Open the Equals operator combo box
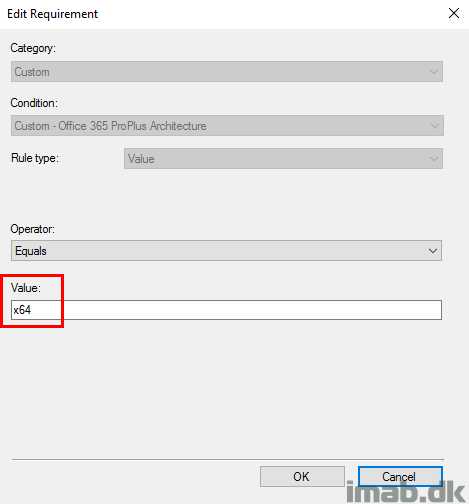This screenshot has height=504, width=469. click(x=226, y=250)
